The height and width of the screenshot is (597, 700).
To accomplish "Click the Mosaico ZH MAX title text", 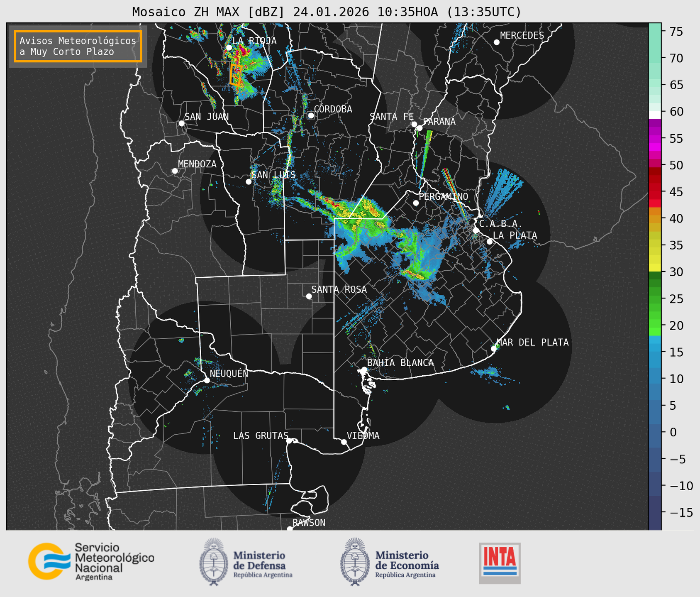I will click(x=326, y=12).
